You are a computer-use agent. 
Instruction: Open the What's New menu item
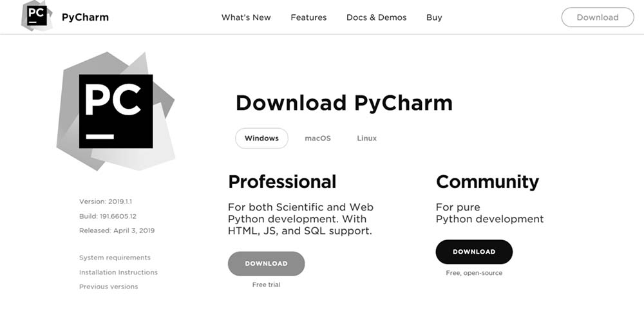coord(246,17)
